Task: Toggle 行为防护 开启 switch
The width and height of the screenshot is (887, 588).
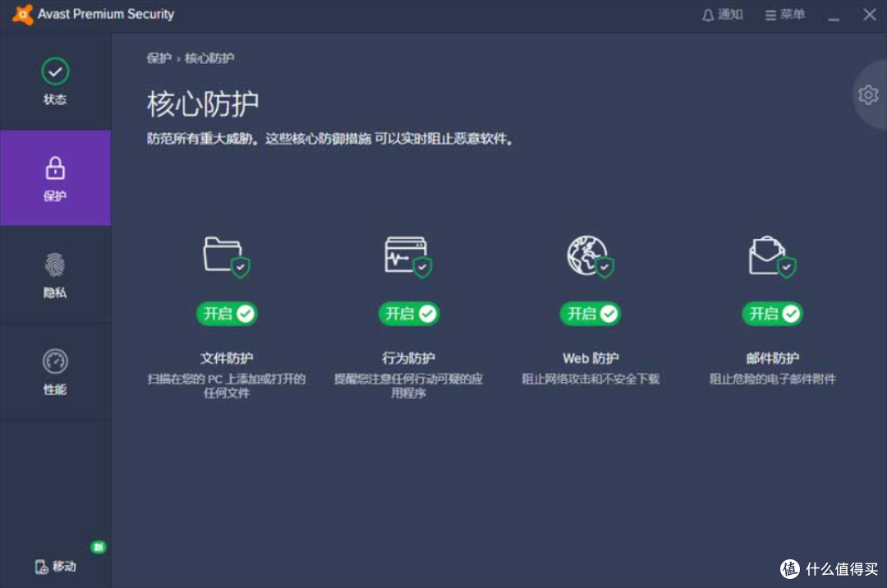Action: pos(409,313)
